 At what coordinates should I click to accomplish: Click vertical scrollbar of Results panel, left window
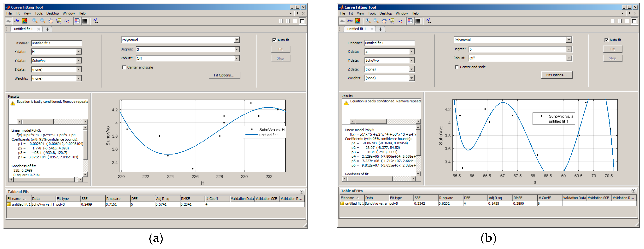click(x=85, y=151)
